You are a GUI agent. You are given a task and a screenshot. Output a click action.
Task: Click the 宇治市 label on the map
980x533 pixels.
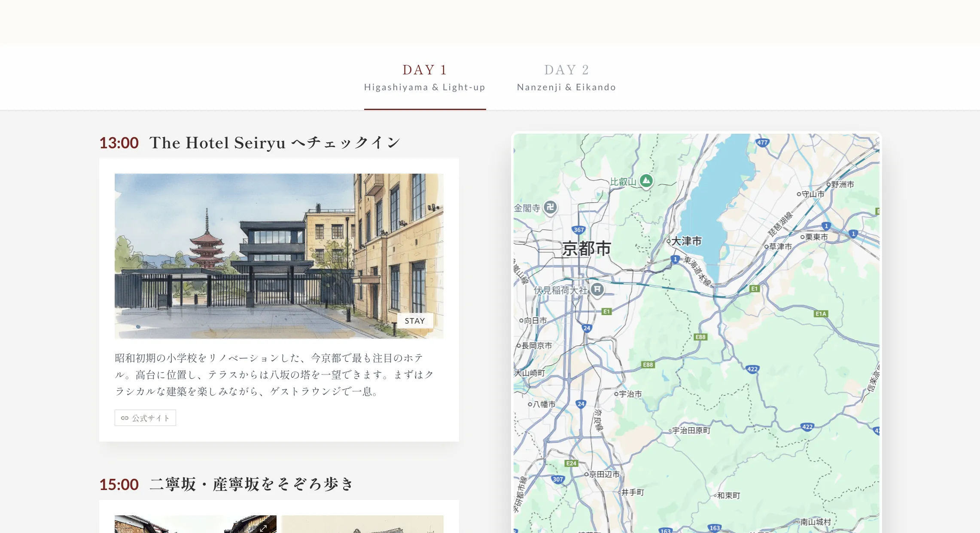click(x=630, y=394)
